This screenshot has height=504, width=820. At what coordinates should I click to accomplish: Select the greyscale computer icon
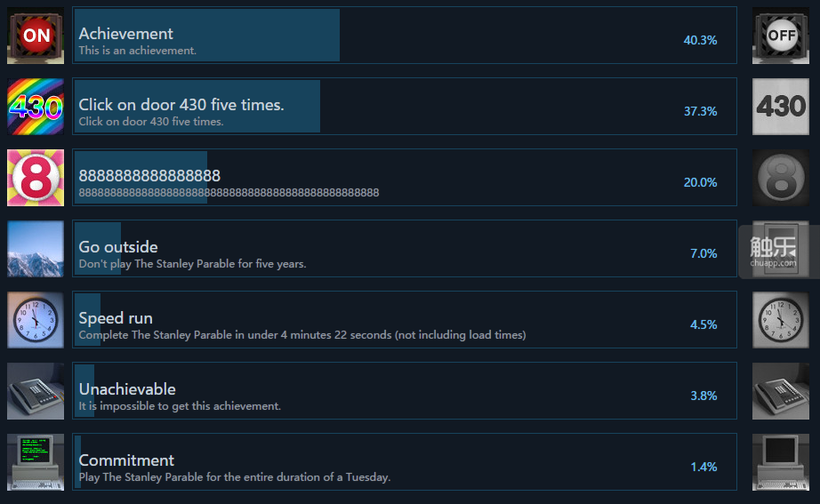click(x=781, y=462)
